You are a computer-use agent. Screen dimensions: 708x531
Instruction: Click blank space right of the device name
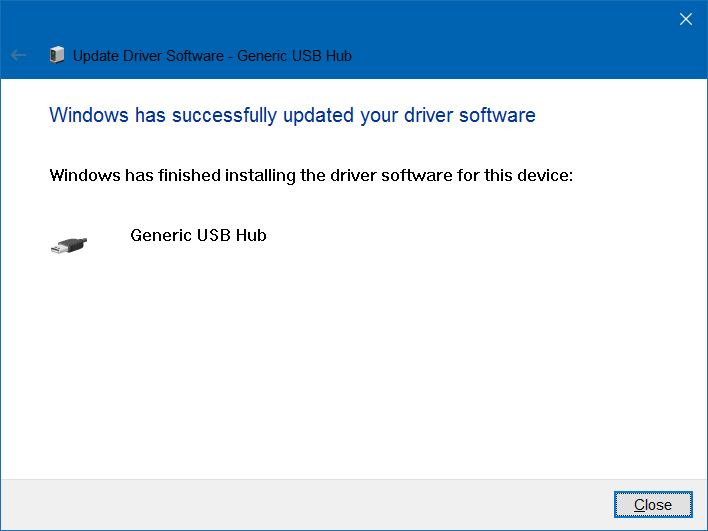tap(450, 236)
